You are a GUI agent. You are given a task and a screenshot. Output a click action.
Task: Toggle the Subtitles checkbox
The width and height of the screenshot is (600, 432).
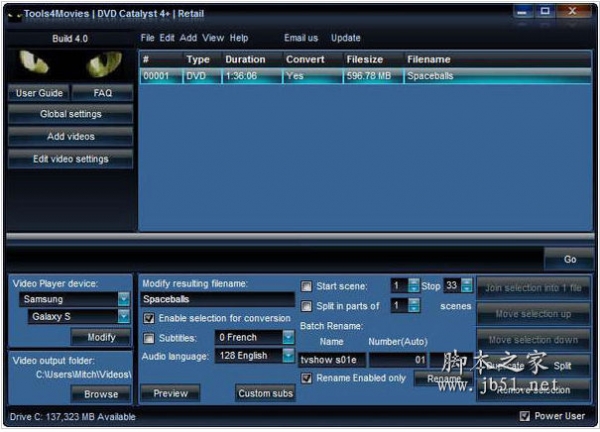tap(149, 338)
